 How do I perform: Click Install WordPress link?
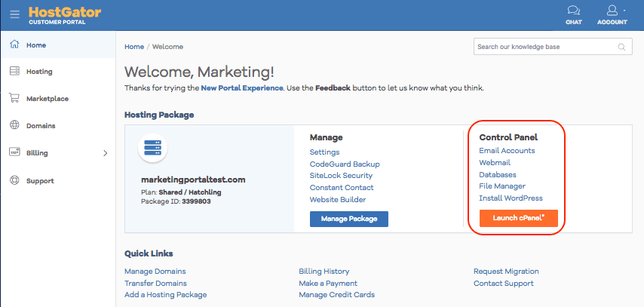click(511, 198)
